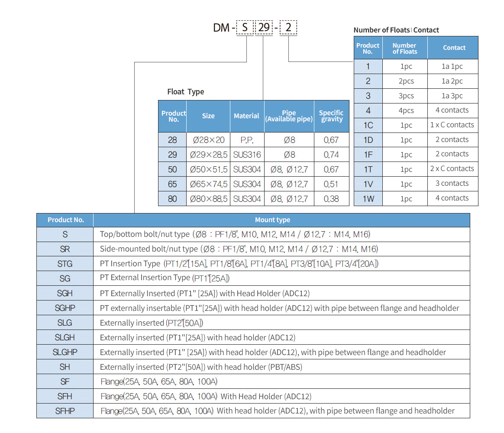Click contact product number '1V'
The image size is (504, 433).
click(x=368, y=184)
